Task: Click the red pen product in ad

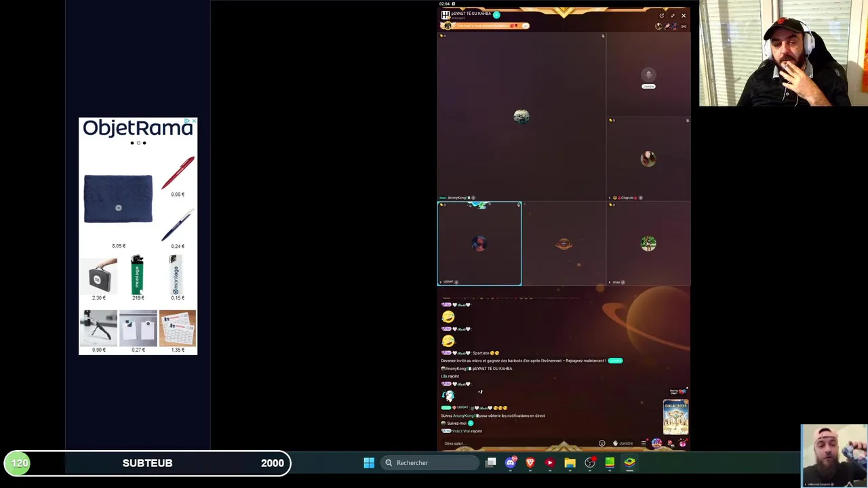Action: pos(178,174)
